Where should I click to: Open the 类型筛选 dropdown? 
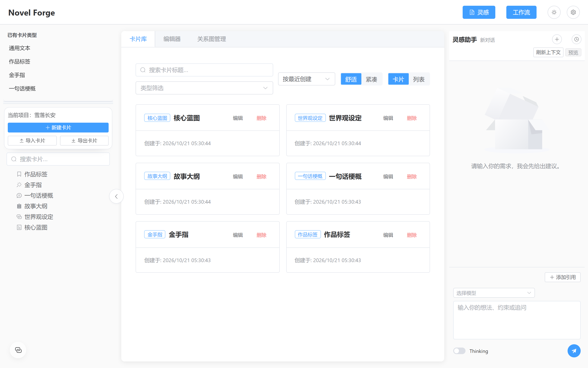204,88
